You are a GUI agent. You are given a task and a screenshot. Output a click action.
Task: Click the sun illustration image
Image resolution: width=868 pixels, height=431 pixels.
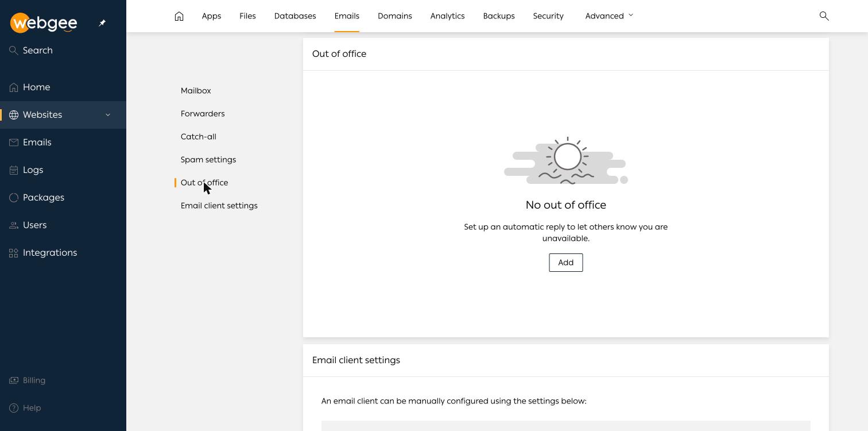[x=566, y=161]
